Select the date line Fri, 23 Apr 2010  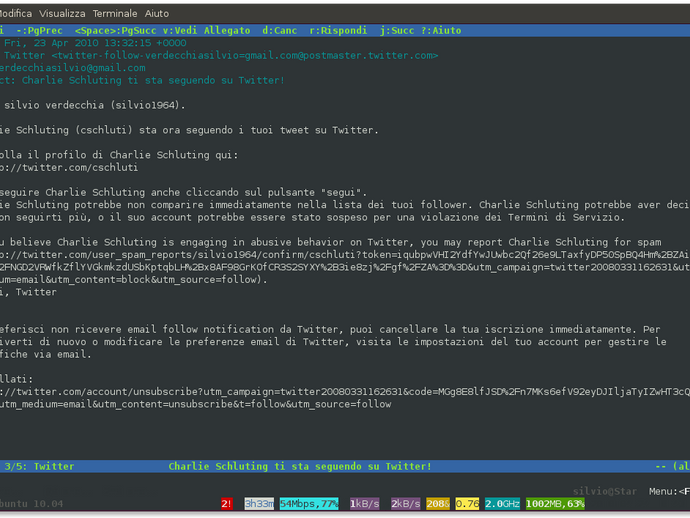[95, 43]
